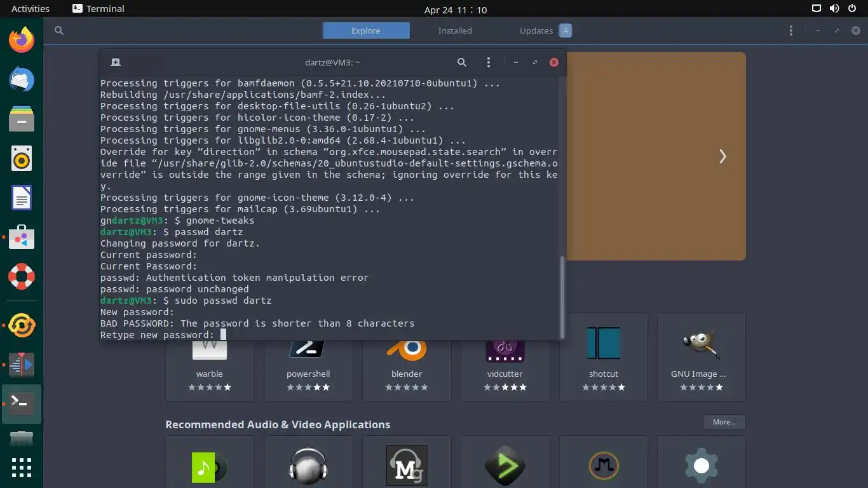The width and height of the screenshot is (868, 488).
Task: Open LibreOffice Writer from the dock
Action: (22, 198)
